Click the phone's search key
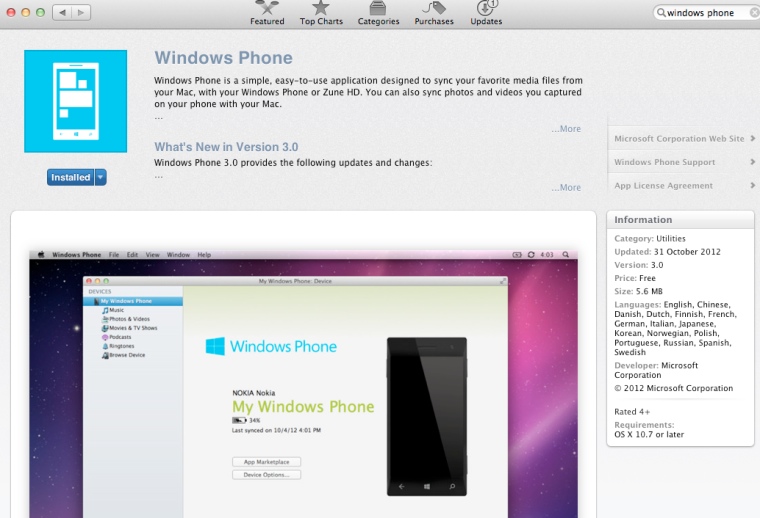This screenshot has height=518, width=760. click(x=452, y=487)
